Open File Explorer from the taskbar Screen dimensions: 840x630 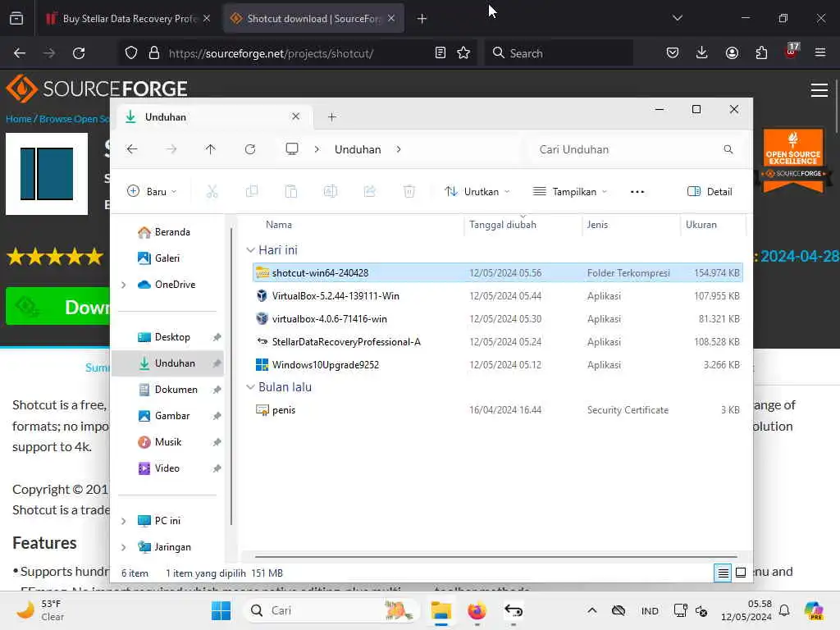click(x=441, y=610)
